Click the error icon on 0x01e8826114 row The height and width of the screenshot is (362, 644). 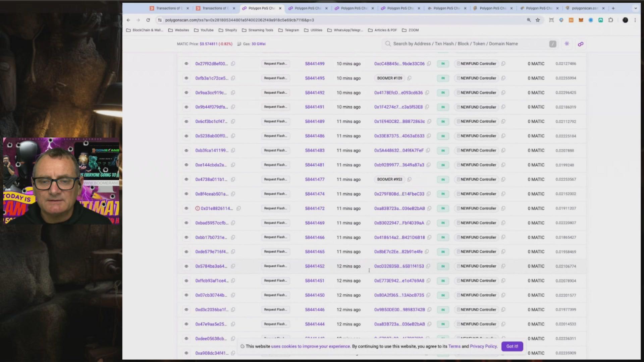coord(198,208)
